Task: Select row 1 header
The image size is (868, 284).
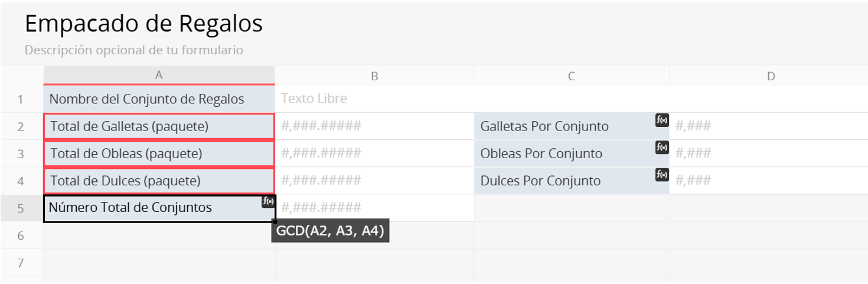Action: 21,99
